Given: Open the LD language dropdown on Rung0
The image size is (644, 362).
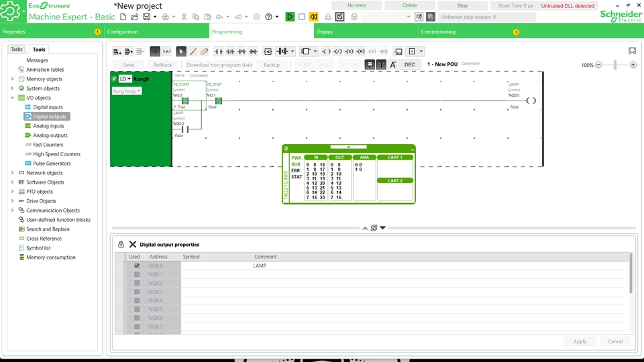Looking at the screenshot, I should pyautogui.click(x=125, y=79).
